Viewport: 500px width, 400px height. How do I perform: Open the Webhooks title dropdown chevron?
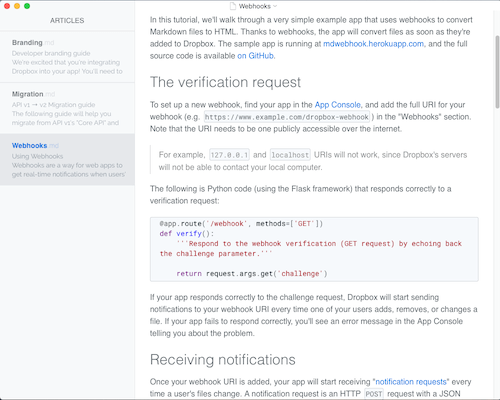click(x=275, y=6)
